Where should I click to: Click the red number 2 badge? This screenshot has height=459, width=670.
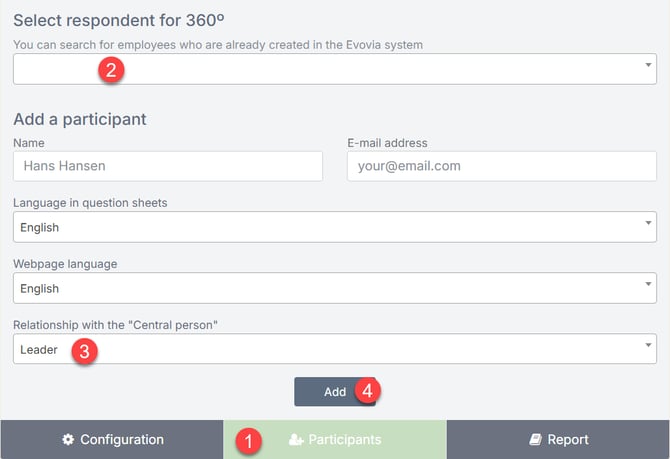(111, 70)
